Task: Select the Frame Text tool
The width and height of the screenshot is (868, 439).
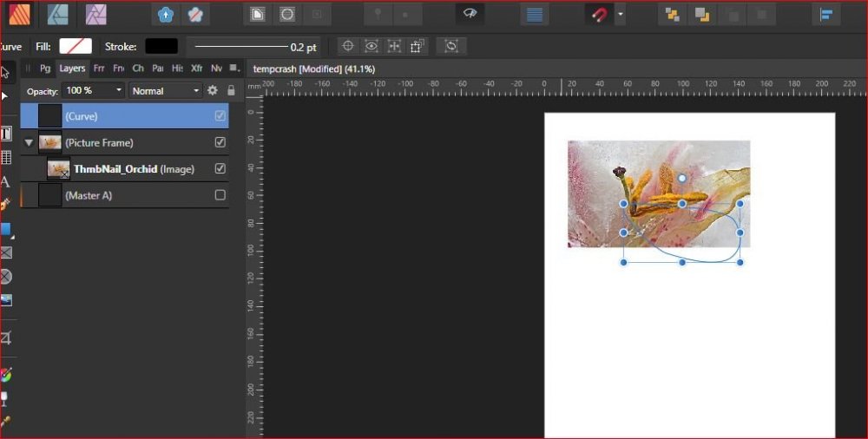Action: point(5,134)
